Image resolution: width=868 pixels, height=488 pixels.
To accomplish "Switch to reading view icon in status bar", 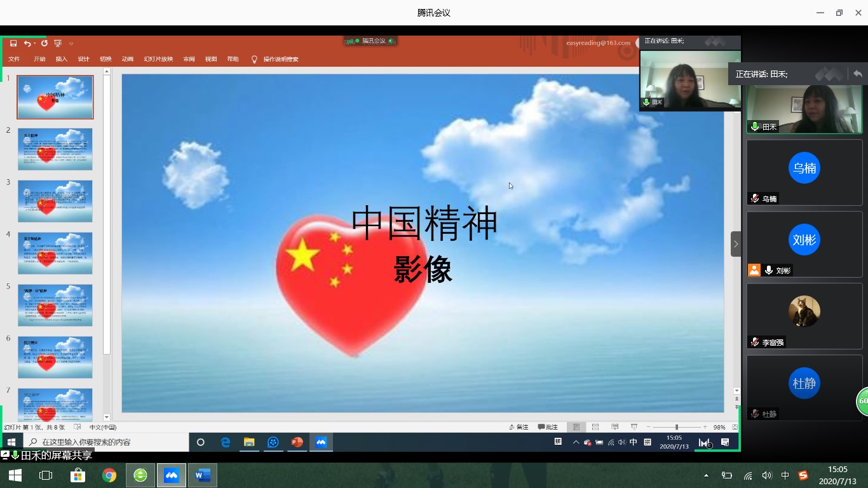I will [x=614, y=427].
